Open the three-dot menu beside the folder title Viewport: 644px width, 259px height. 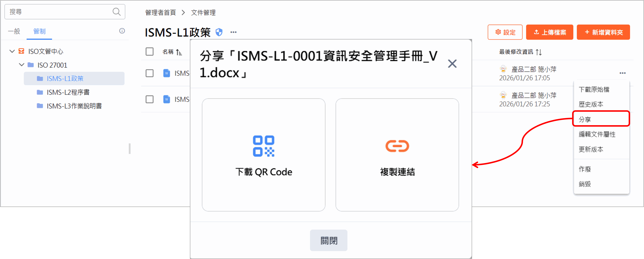[233, 32]
